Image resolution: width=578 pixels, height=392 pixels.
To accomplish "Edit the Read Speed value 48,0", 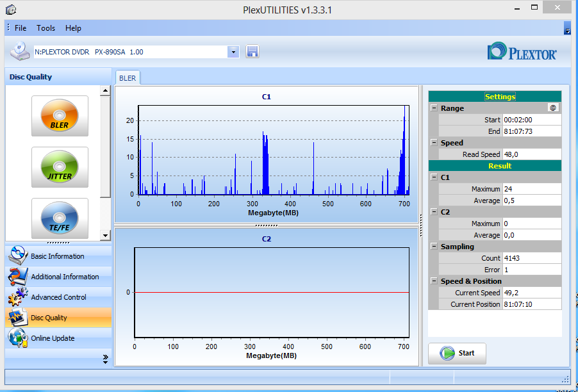I will [x=532, y=154].
